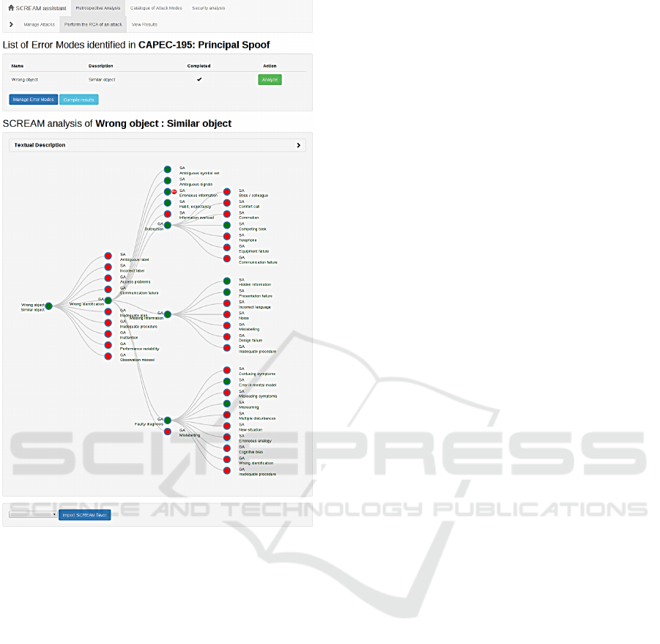Toggle the Ambiguous symbol set node
Screen dimensions: 660x644
(168, 169)
